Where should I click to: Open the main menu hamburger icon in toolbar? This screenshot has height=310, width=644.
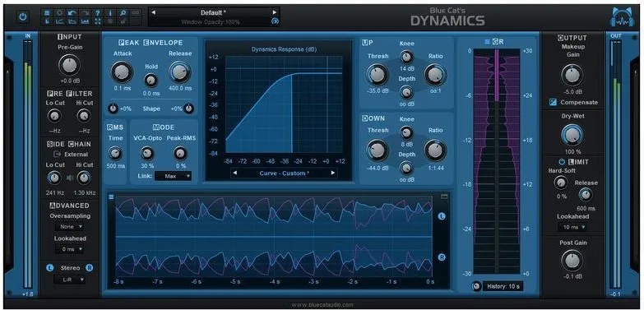47,12
